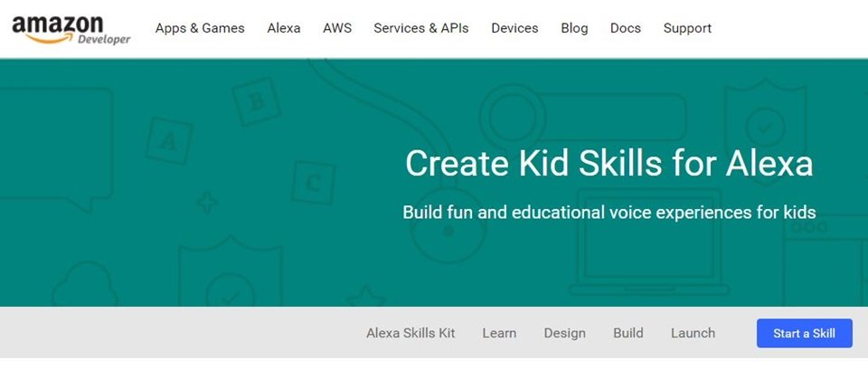Switch to the Learn section
This screenshot has width=868, height=380.
pyautogui.click(x=499, y=333)
